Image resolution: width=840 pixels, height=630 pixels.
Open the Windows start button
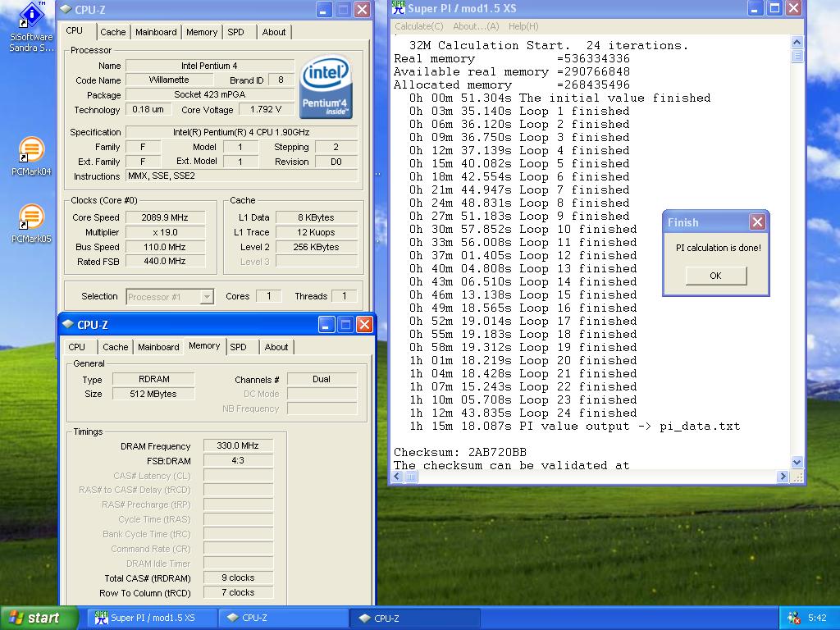pos(38,619)
